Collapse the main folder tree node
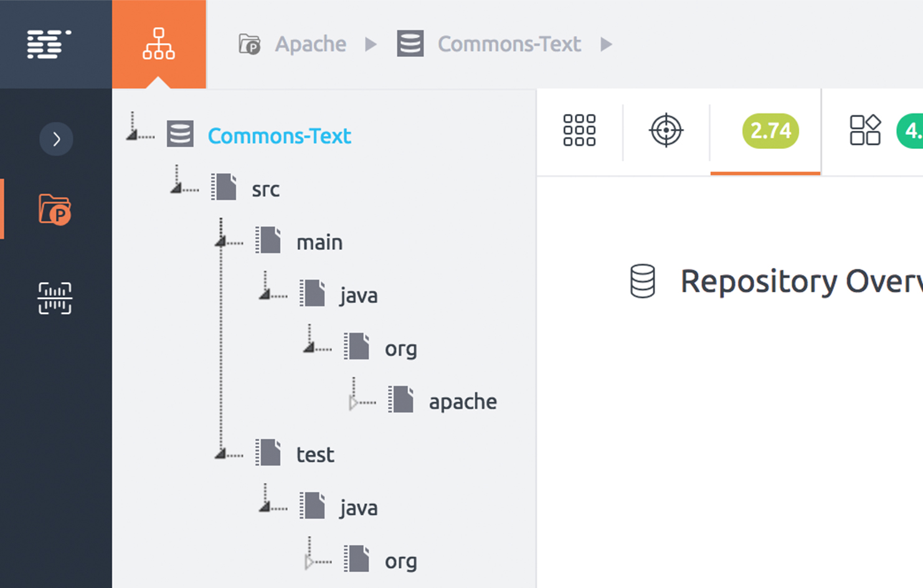 point(220,241)
